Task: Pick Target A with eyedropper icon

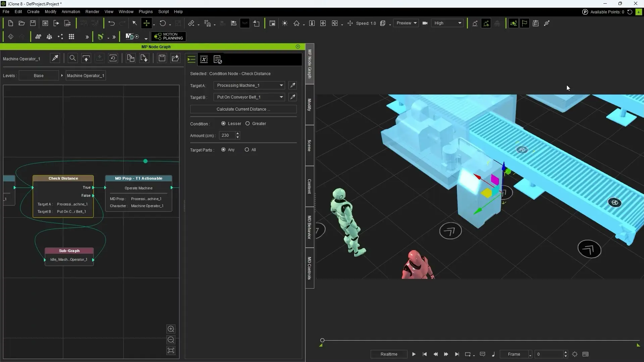Action: [292, 85]
